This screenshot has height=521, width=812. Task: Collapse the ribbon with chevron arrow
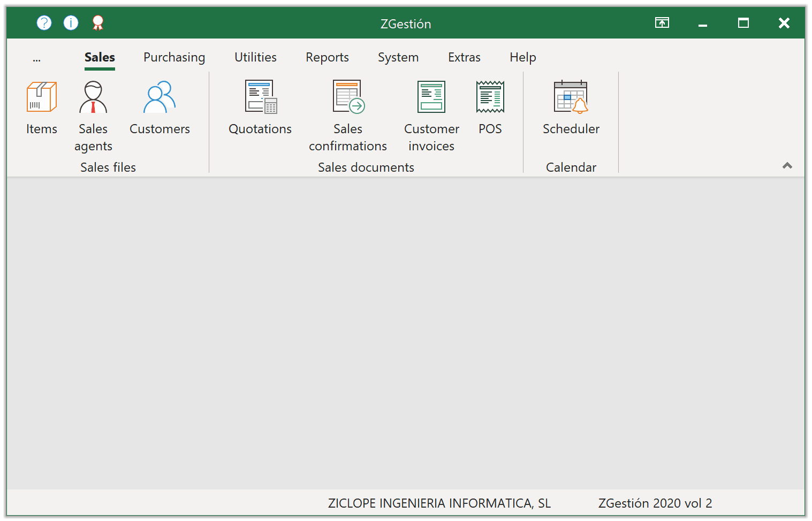coord(787,165)
